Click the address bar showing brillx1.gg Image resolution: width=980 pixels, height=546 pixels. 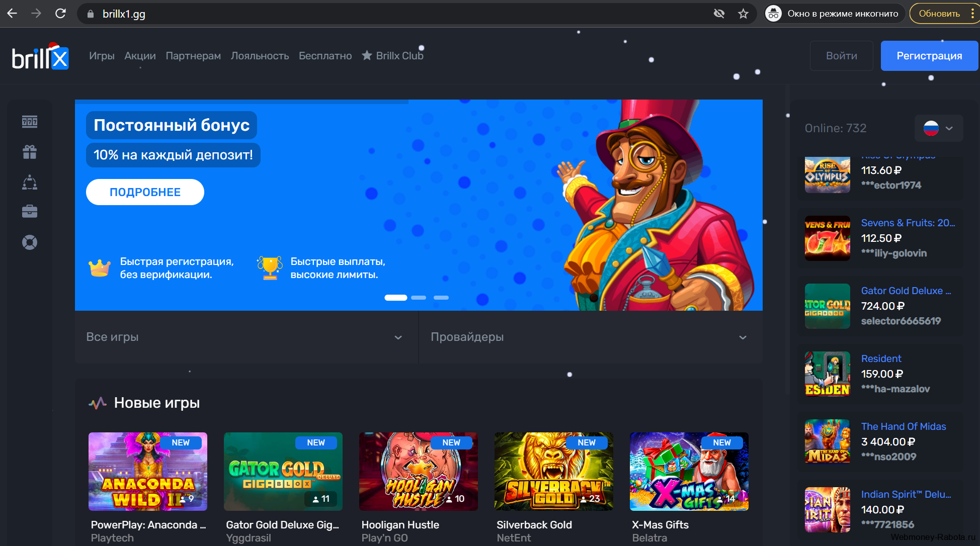(392, 14)
